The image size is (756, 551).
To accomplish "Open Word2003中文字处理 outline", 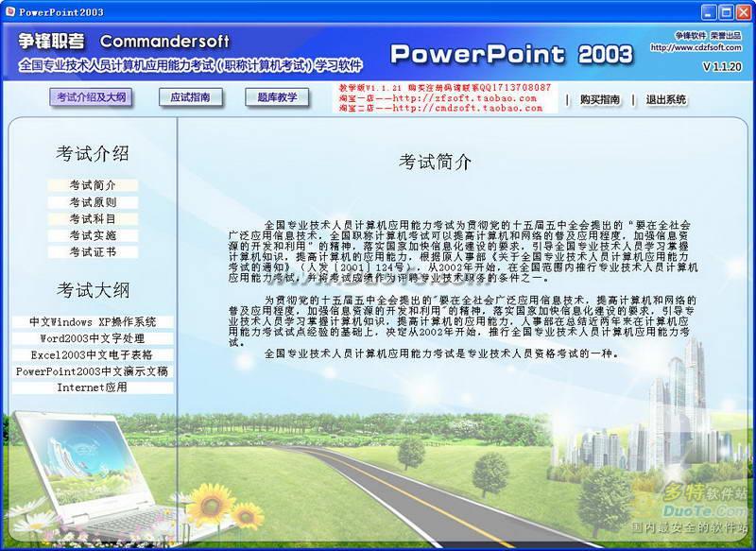I will (x=93, y=338).
